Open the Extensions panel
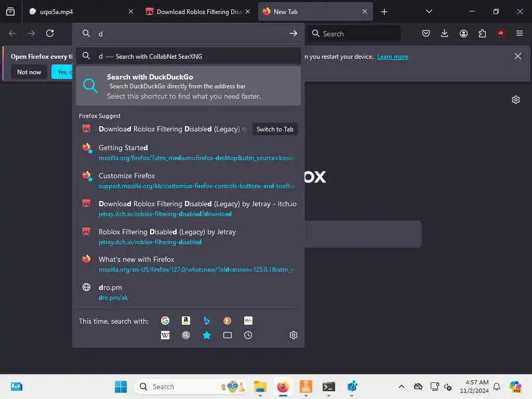Screen dimensions: 532x399 pyautogui.click(x=482, y=33)
